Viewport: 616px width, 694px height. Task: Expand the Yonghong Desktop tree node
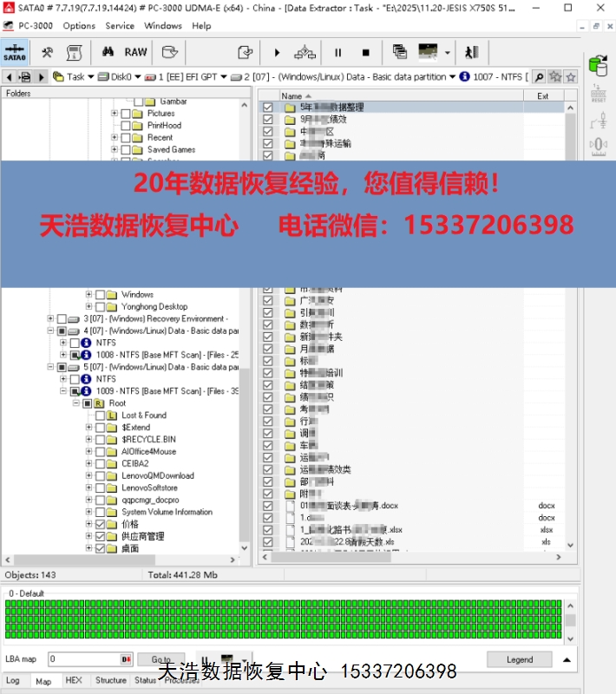click(x=88, y=306)
